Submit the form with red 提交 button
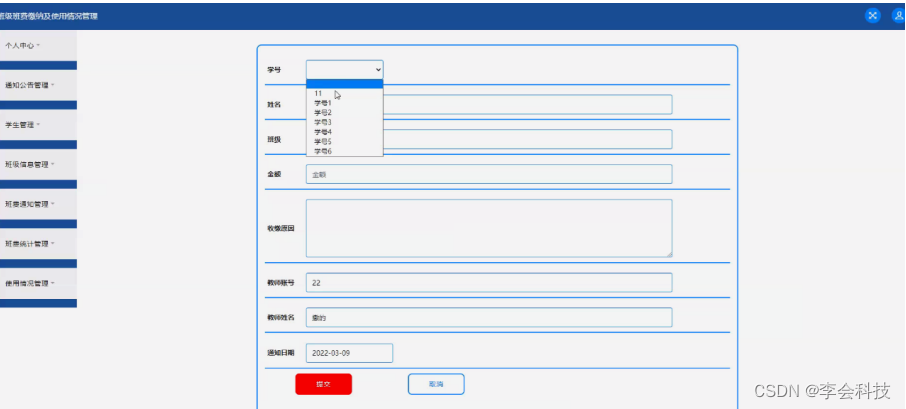This screenshot has width=906, height=409. pyautogui.click(x=324, y=384)
